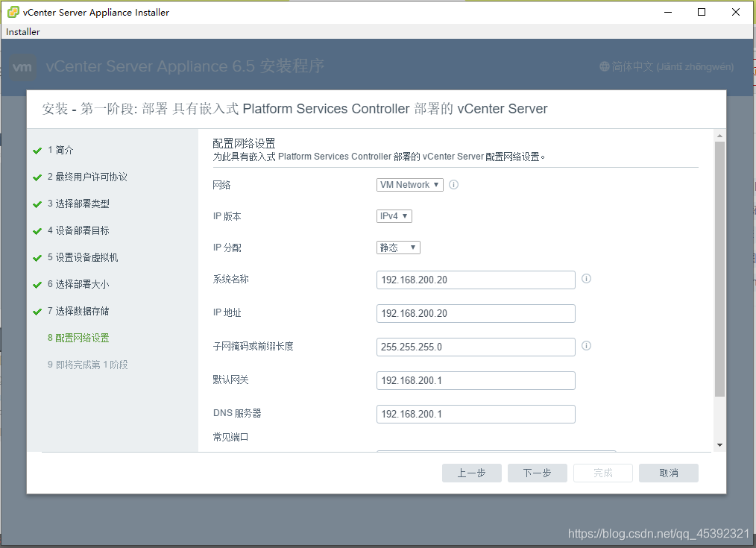Image resolution: width=756 pixels, height=548 pixels.
Task: Click the IP 地址 input field
Action: (x=476, y=313)
